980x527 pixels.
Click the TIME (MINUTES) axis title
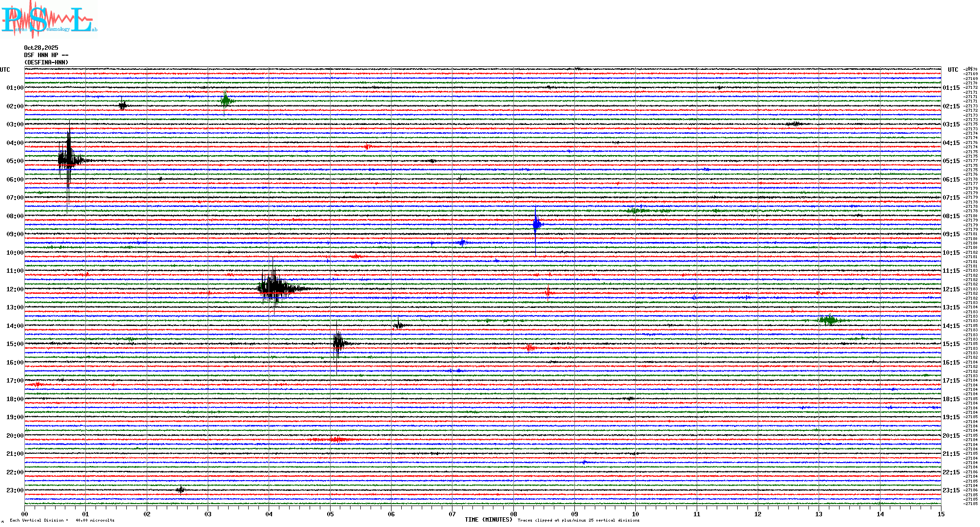pos(489,520)
